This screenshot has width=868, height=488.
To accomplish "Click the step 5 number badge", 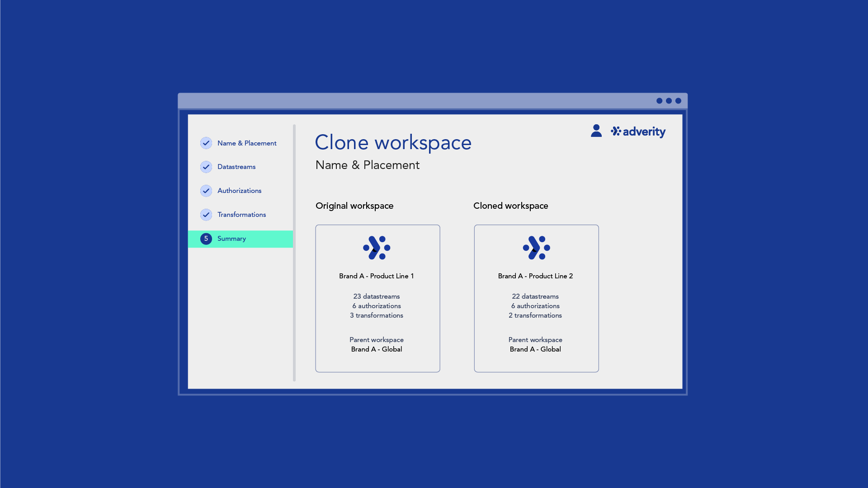I will 206,239.
